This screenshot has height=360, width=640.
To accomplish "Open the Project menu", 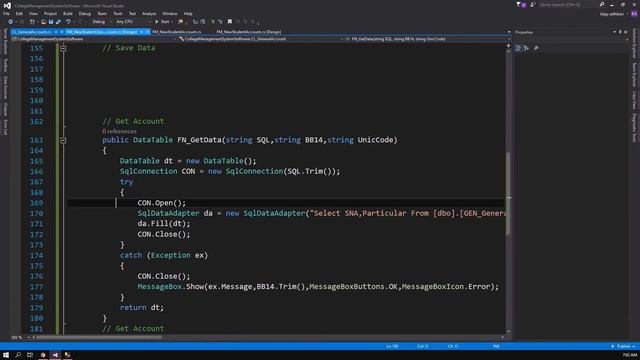I will 50,13.
